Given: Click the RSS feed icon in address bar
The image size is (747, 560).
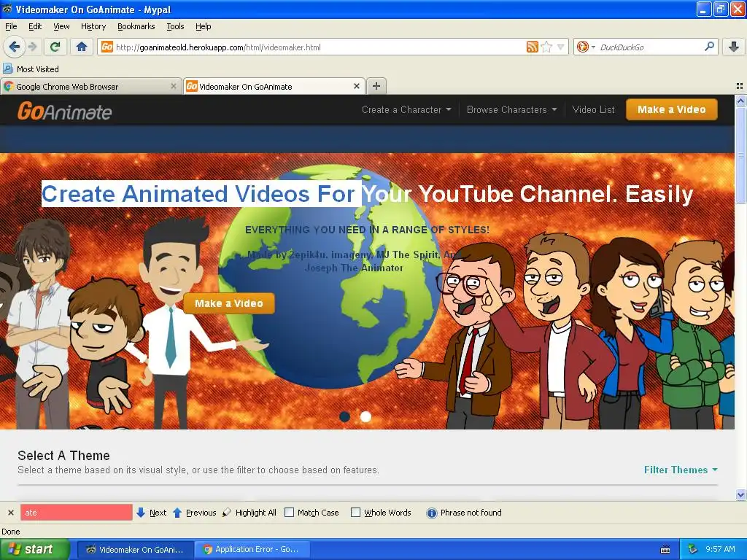Looking at the screenshot, I should pyautogui.click(x=532, y=47).
